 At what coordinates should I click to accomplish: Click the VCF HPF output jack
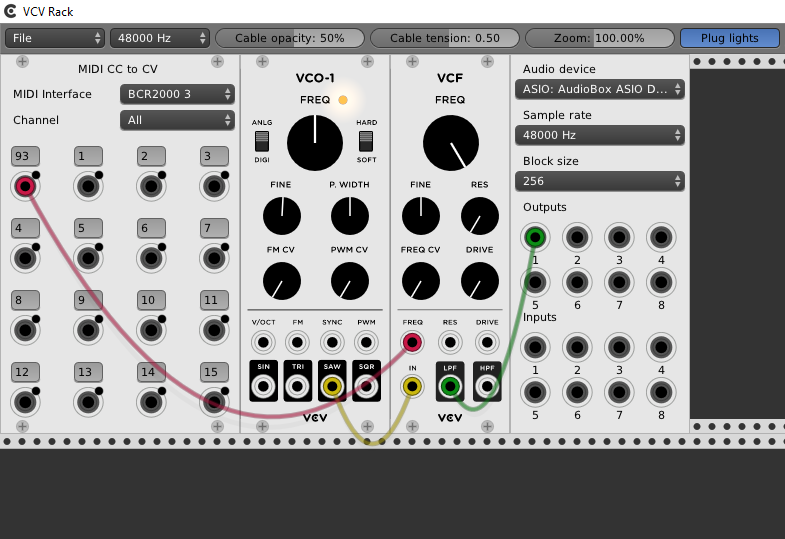click(487, 387)
